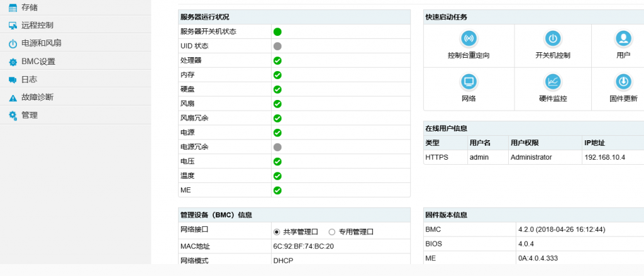Click the gray UID 状态 indicator

click(x=277, y=46)
